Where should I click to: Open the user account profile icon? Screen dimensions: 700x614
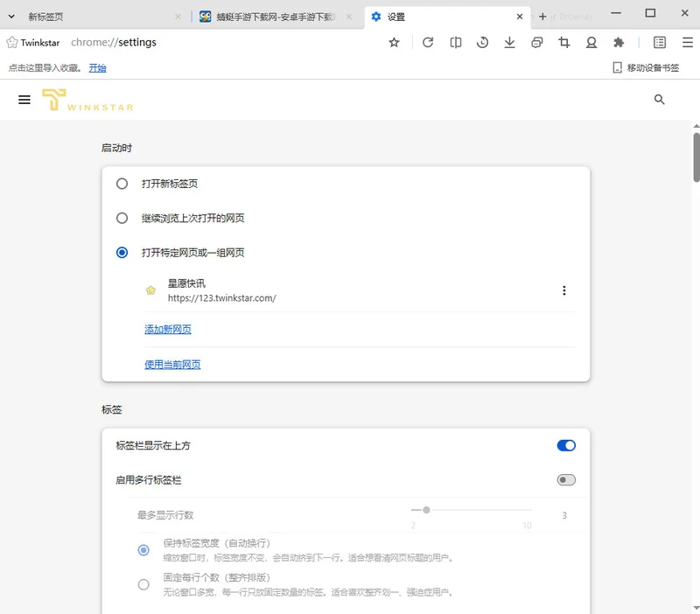coord(591,42)
